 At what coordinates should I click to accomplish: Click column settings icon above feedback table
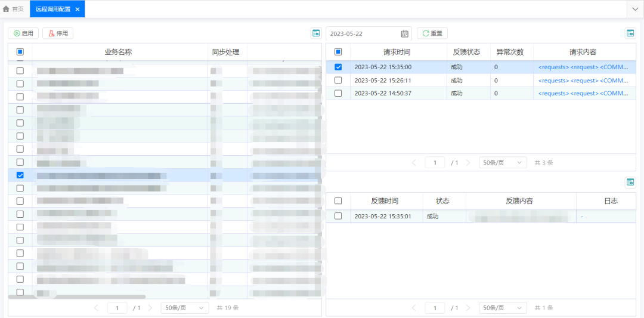coord(630,182)
